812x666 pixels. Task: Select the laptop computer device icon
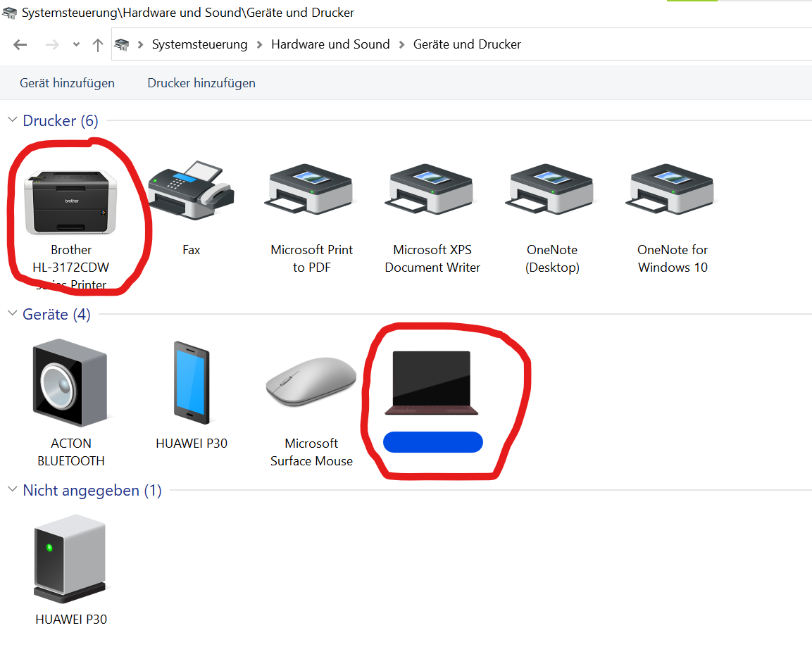[x=432, y=383]
